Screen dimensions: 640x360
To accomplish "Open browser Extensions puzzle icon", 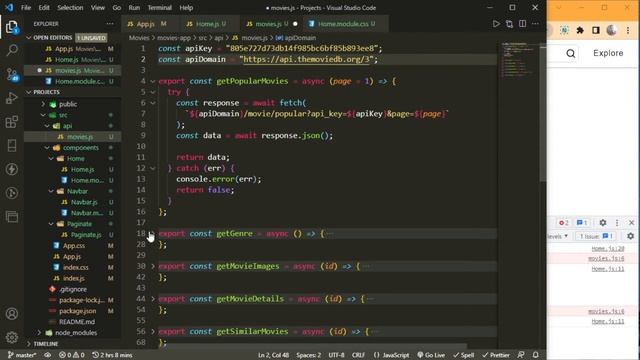I will coord(580,30).
